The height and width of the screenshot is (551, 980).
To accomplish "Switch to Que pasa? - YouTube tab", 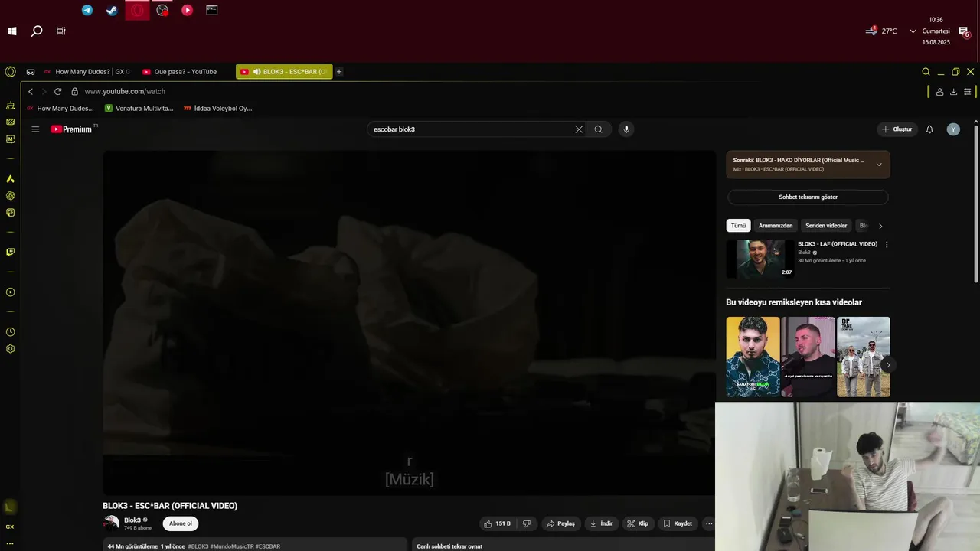I will (x=185, y=72).
